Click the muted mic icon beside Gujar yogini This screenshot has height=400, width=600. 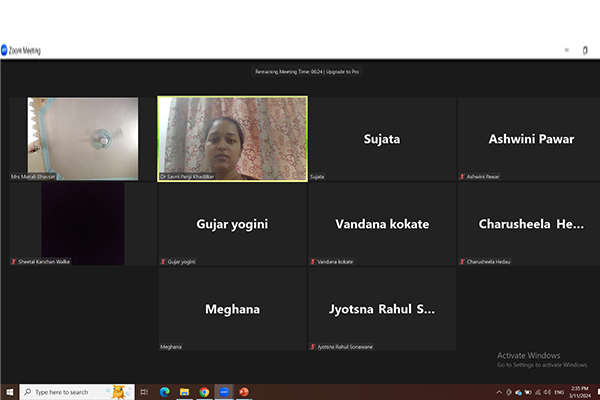click(x=163, y=261)
